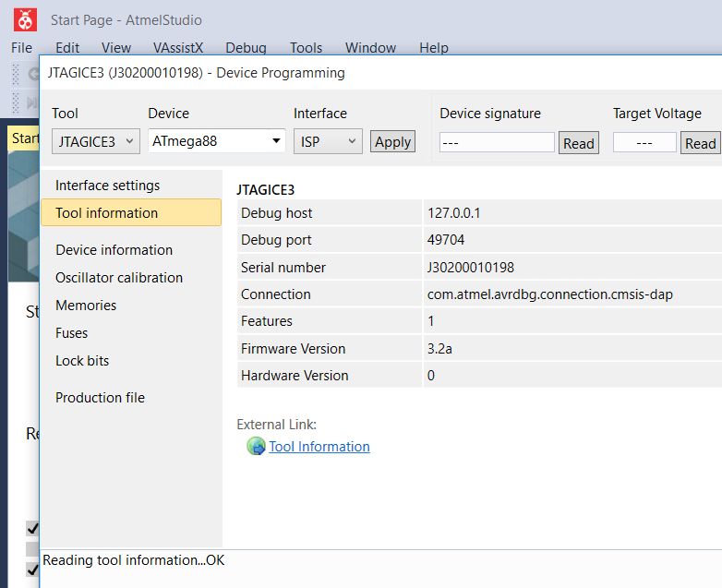Image resolution: width=722 pixels, height=588 pixels.
Task: Select Tool information in the sidebar
Action: pyautogui.click(x=131, y=212)
